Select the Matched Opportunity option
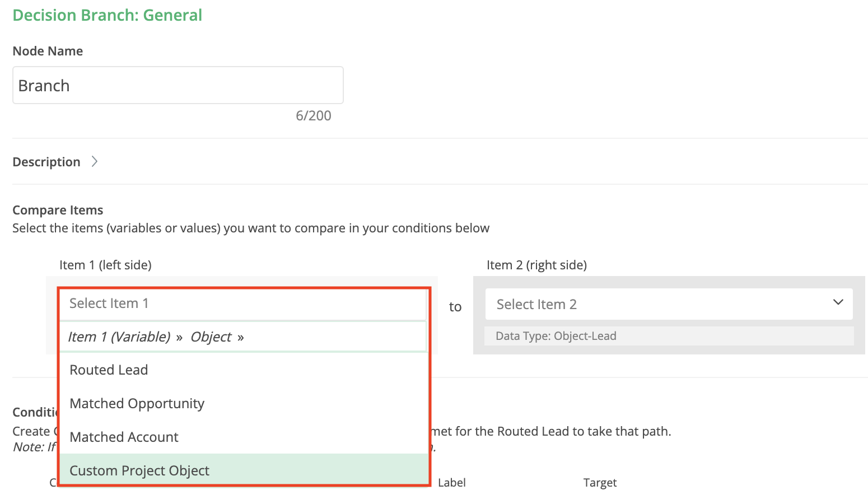The height and width of the screenshot is (495, 868). tap(137, 404)
